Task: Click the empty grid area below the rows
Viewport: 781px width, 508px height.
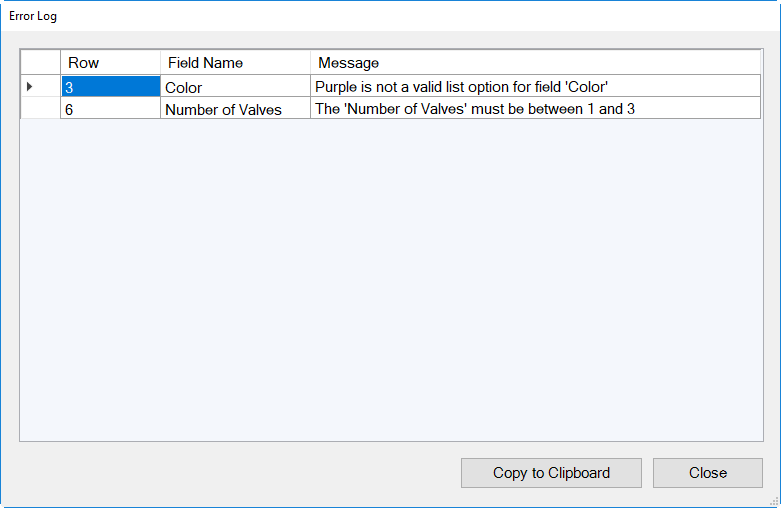Action: coord(390,280)
